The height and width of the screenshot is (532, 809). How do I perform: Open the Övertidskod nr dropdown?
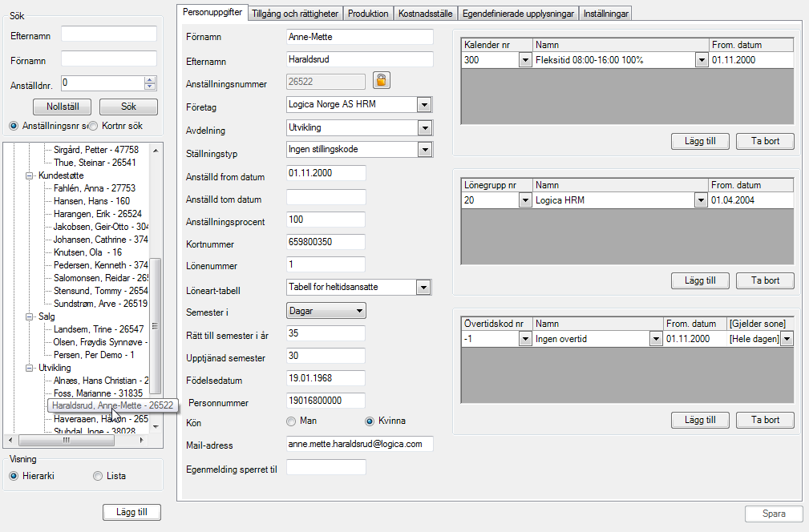click(525, 339)
